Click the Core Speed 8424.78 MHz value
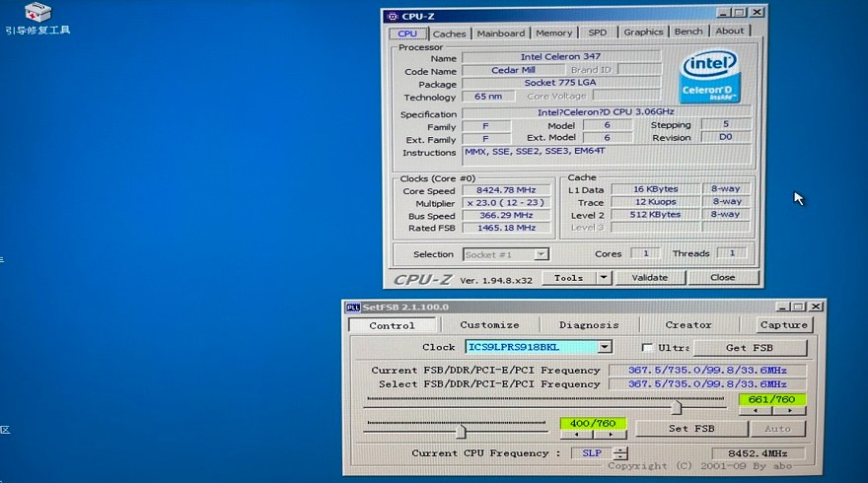 (x=506, y=190)
